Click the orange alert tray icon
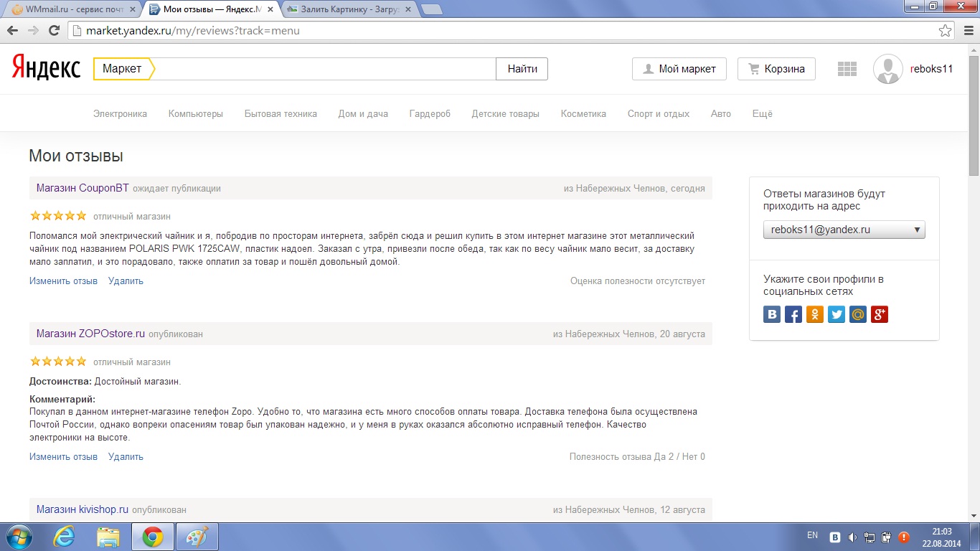Screen dimensions: 980x551 (x=904, y=537)
